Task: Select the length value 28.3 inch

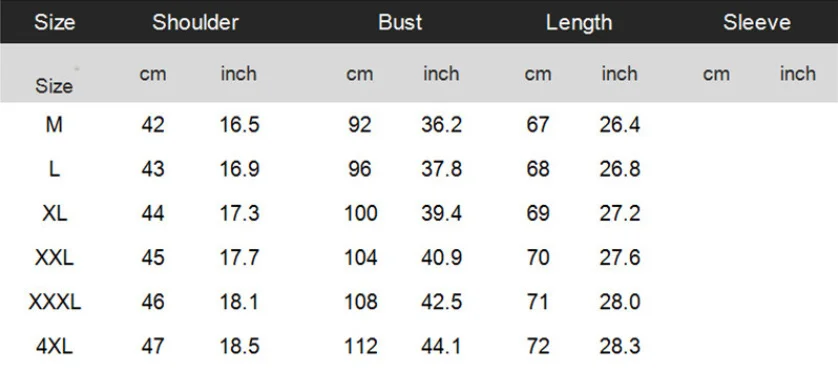Action: (x=620, y=347)
